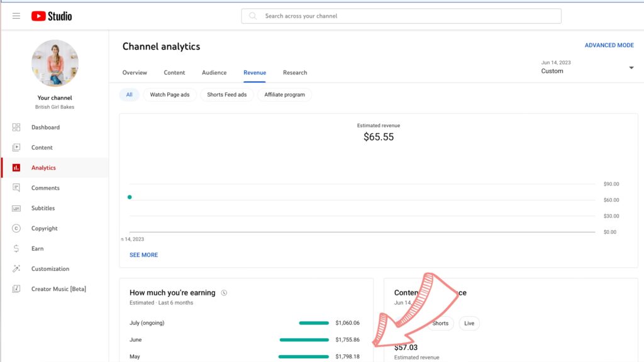Screen dimensions: 644x362
Task: Switch to the Content analytics tab
Action: (174, 73)
